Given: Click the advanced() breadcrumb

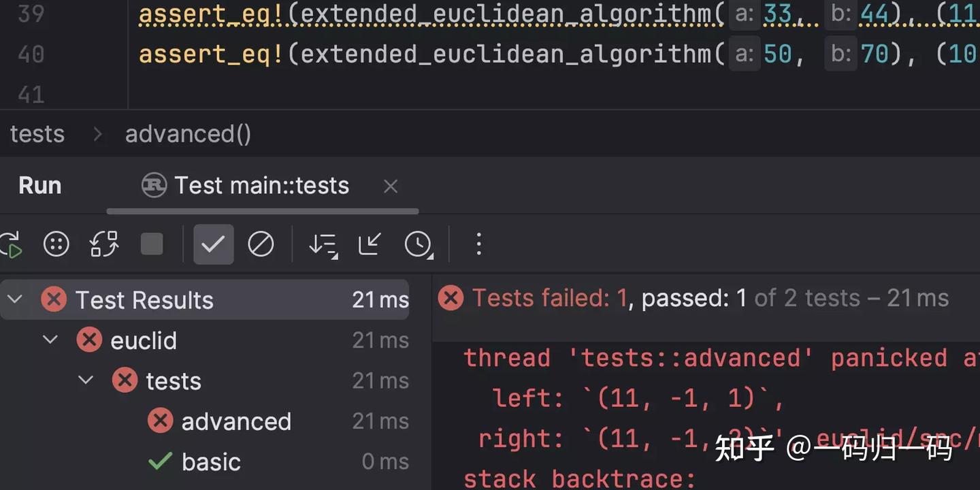Looking at the screenshot, I should (x=188, y=134).
